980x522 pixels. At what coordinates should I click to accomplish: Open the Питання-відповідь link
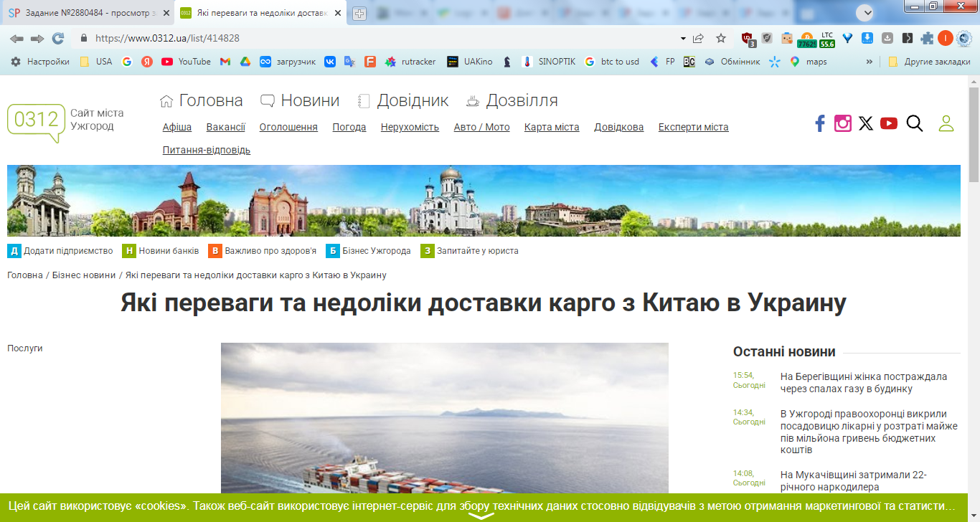(207, 150)
